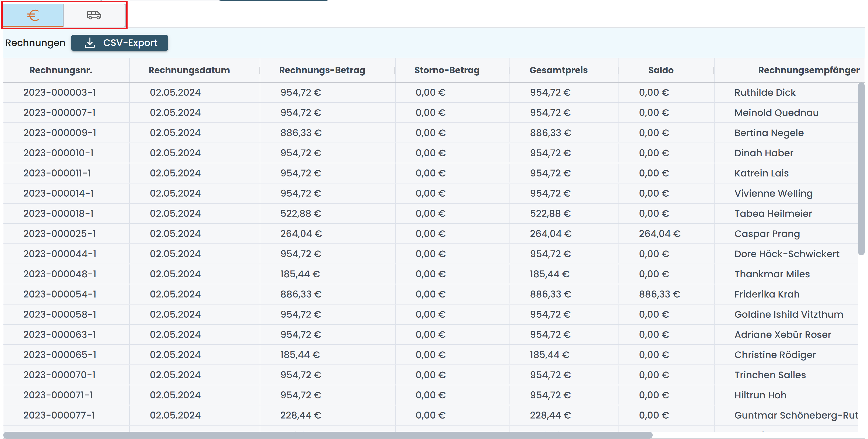Select invoice row 2023-000077-1
Screen dimensions: 868x439
point(59,415)
